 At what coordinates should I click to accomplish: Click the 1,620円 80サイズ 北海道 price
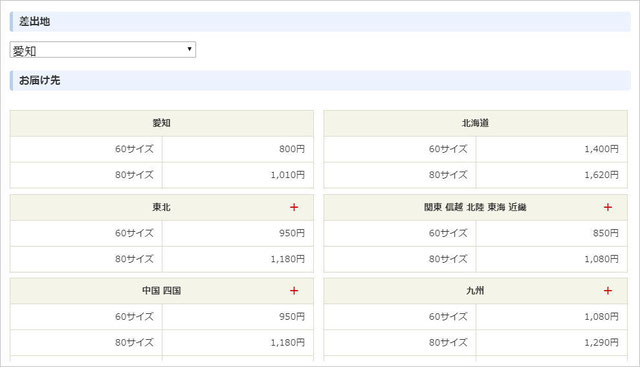click(x=601, y=175)
